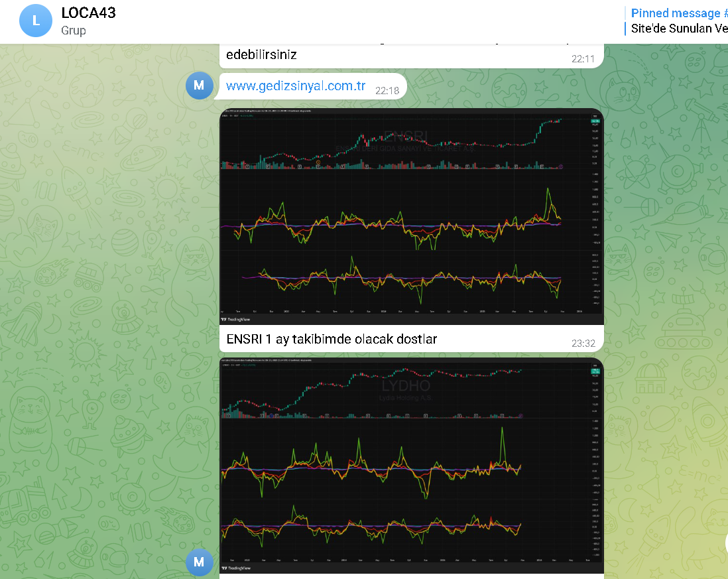
Task: Click the 'Grup' subtitle under group name
Action: coord(74,31)
